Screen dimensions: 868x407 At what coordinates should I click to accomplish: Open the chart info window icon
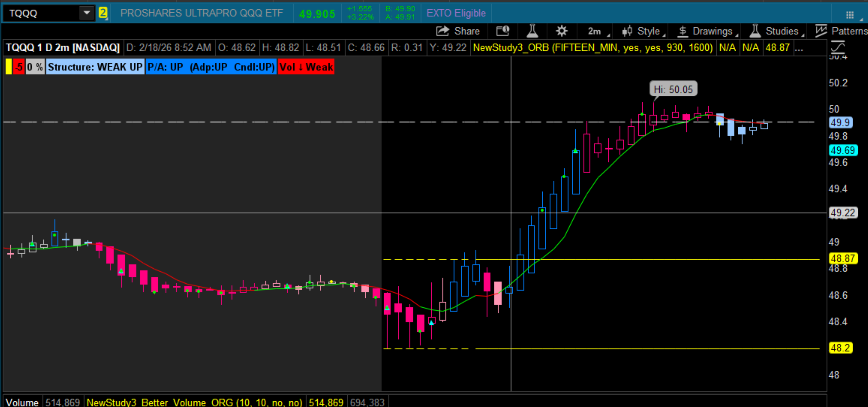pos(502,31)
